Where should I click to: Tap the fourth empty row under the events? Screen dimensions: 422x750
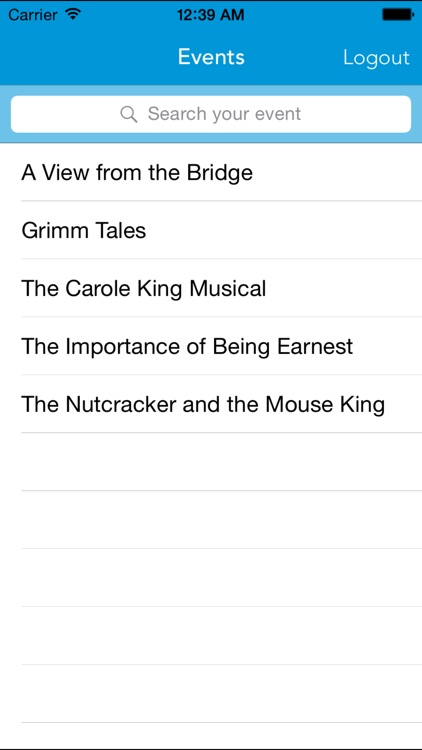point(211,635)
